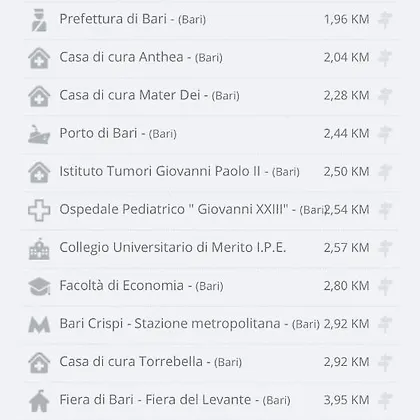Click the hospital cross icon for Ospedale Pediatrico
Screen dimensions: 420x420
coord(39,210)
